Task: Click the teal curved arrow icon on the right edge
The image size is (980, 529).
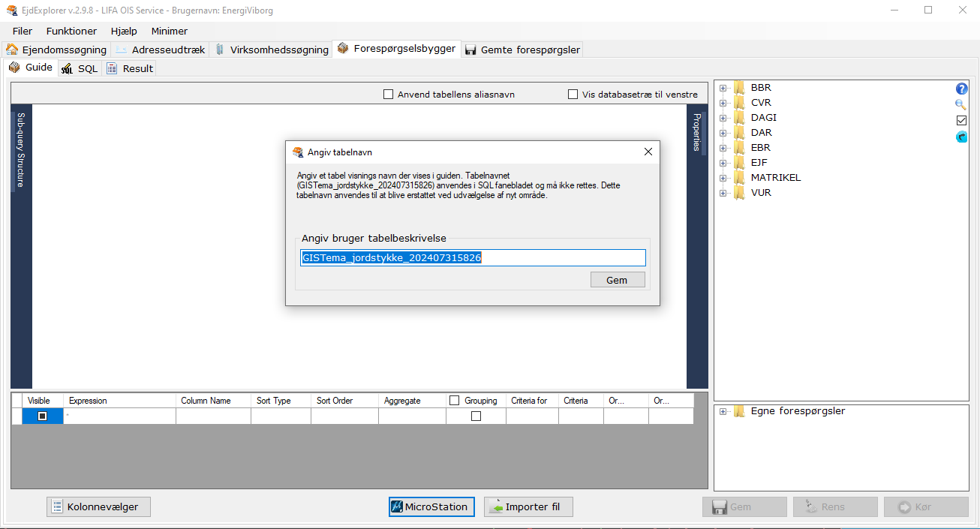Action: tap(961, 136)
